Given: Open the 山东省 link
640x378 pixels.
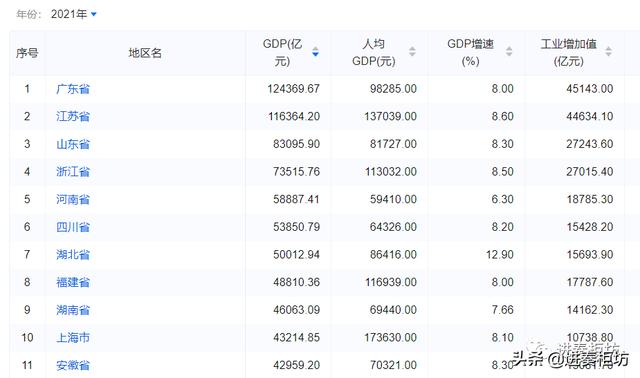Looking at the screenshot, I should click(x=73, y=144).
